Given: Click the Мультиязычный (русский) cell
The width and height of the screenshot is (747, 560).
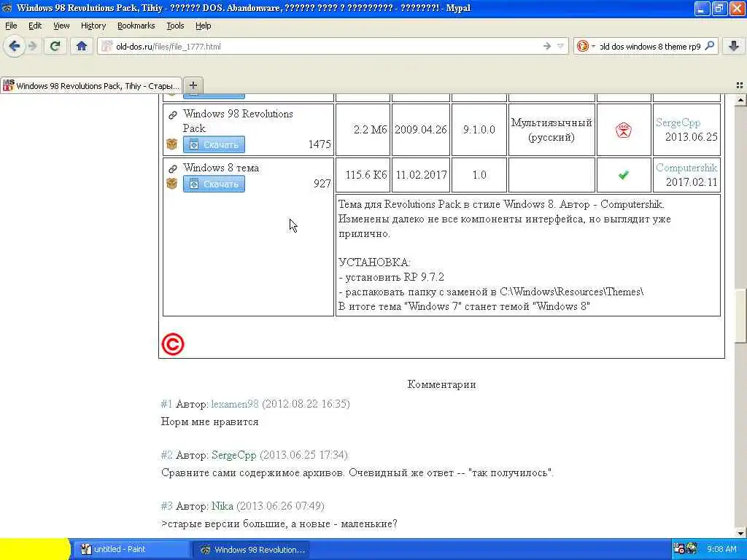Looking at the screenshot, I should (551, 130).
